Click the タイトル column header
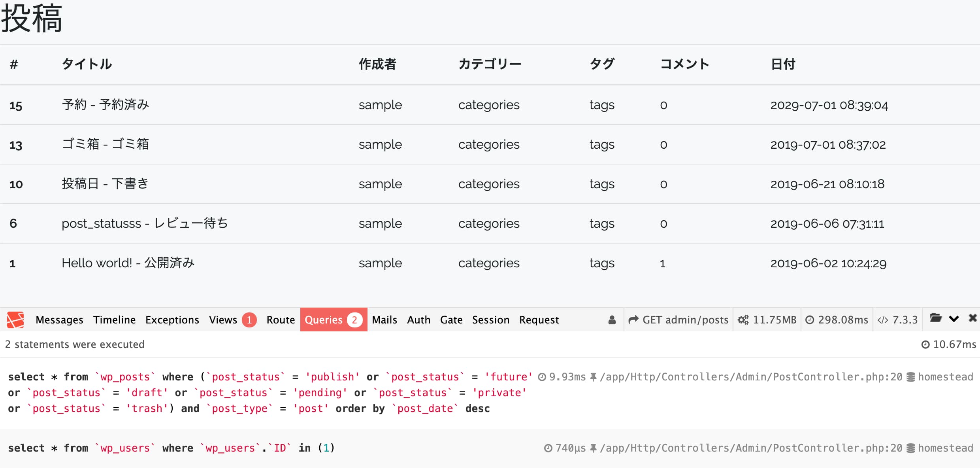Viewport: 980px width, 469px height. coord(87,64)
